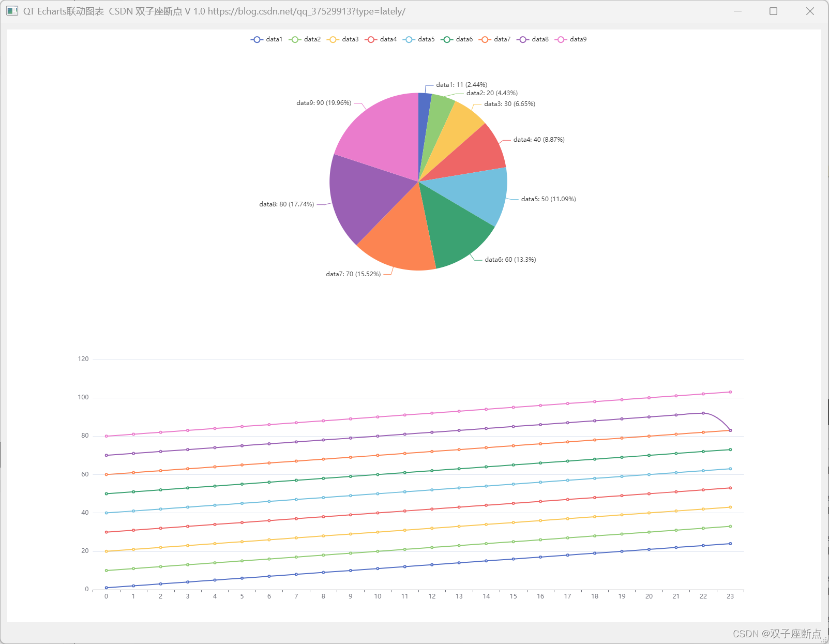Click the data5 light-blue legend marker icon

coord(409,39)
